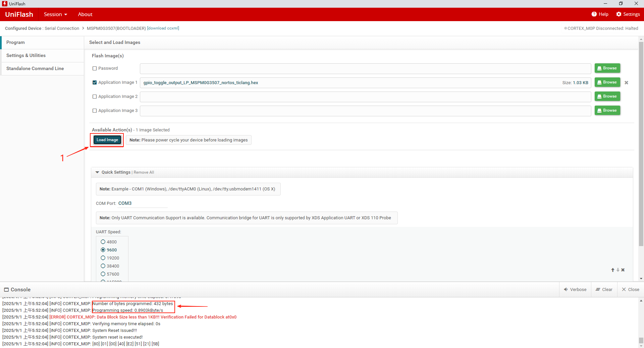644x348 pixels.
Task: Click console scrollbar up arrow
Action: click(x=641, y=301)
